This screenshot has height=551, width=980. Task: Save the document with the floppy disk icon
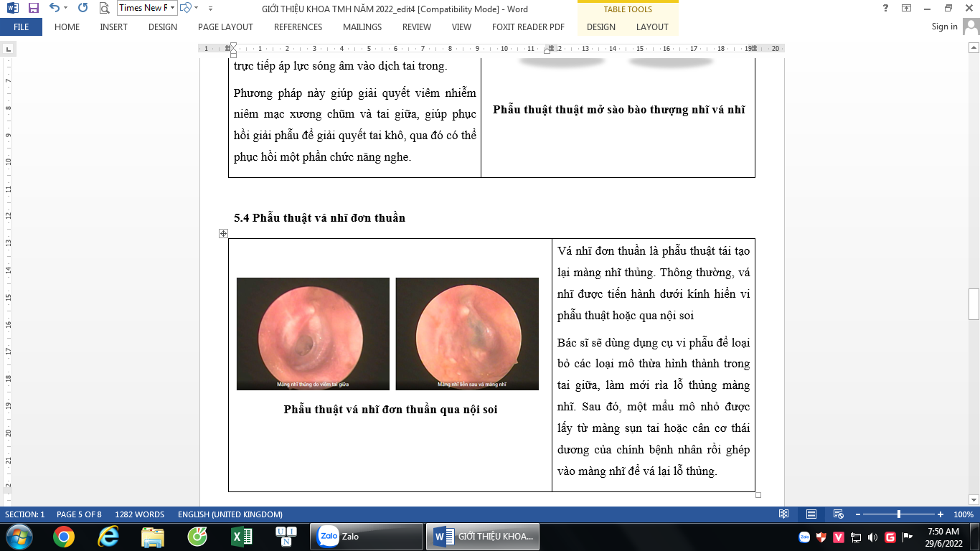(x=33, y=9)
